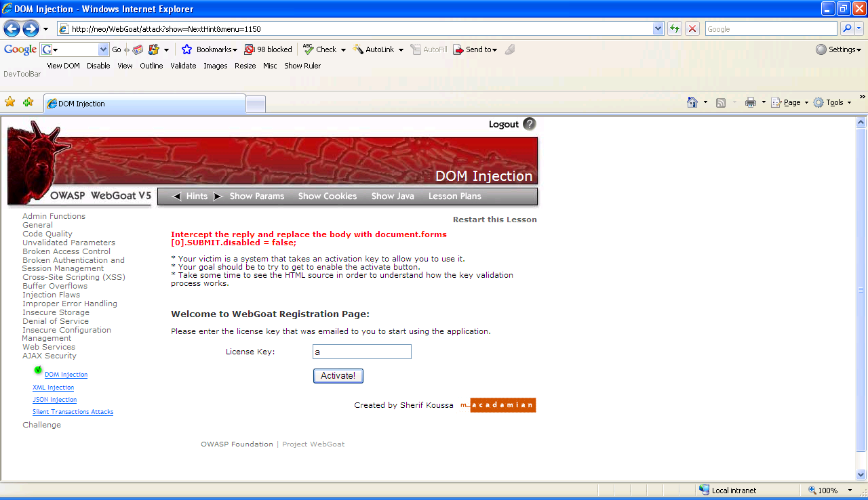The image size is (868, 500).
Task: Click the browser Back arrow button
Action: click(12, 28)
